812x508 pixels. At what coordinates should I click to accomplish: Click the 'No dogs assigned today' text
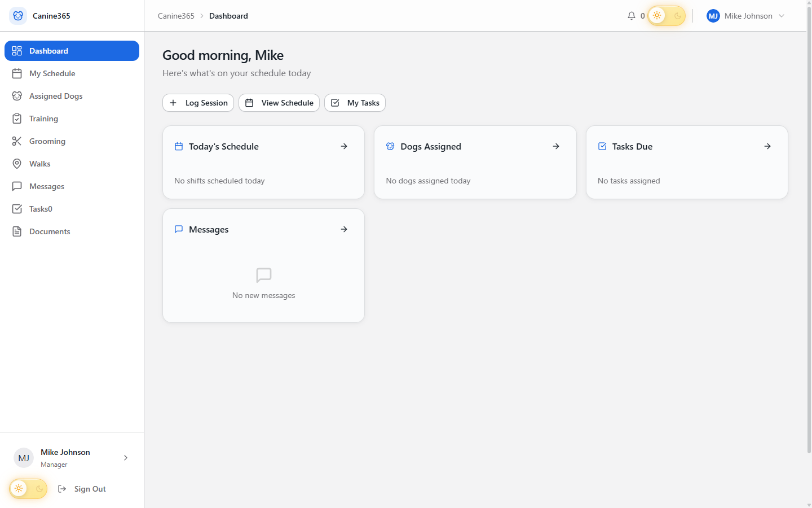(x=428, y=181)
